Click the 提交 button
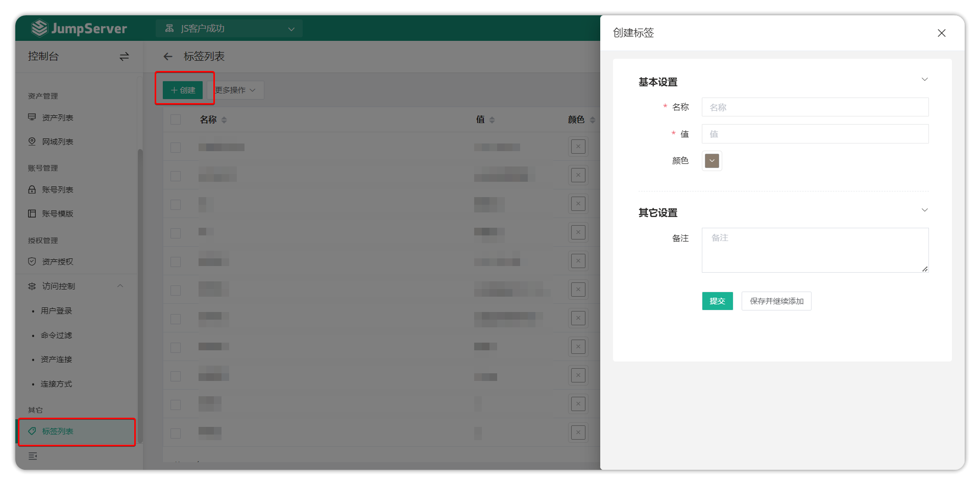This screenshot has width=980, height=480. click(x=717, y=301)
